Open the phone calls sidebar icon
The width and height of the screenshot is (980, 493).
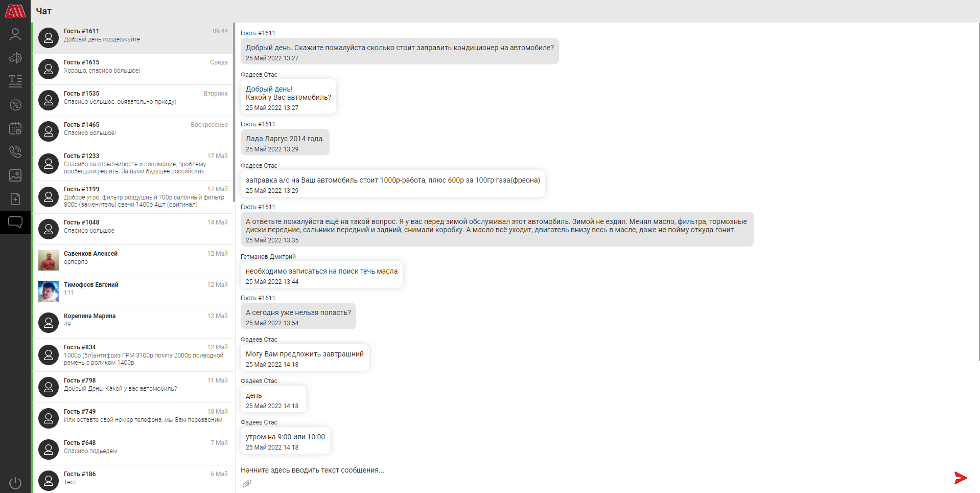point(15,151)
